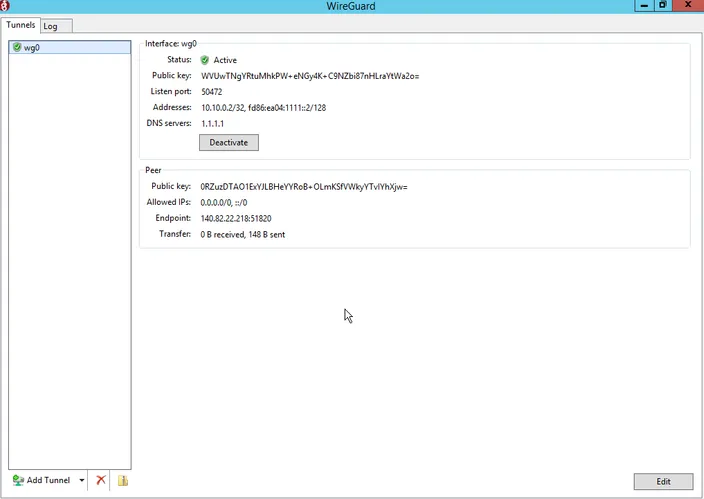Click the export tunnels to zip icon
Viewport: 704px width, 499px height.
point(123,481)
